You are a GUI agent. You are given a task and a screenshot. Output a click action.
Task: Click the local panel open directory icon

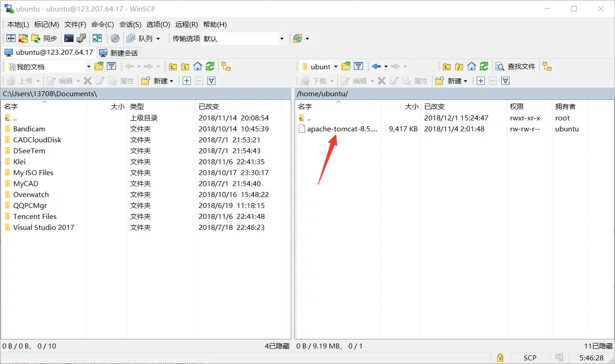click(99, 67)
